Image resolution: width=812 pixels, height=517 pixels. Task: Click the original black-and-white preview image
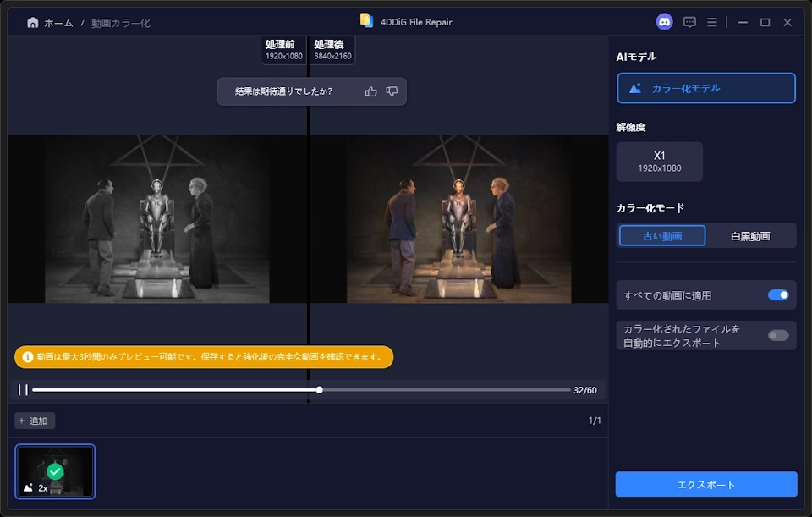[x=157, y=219]
